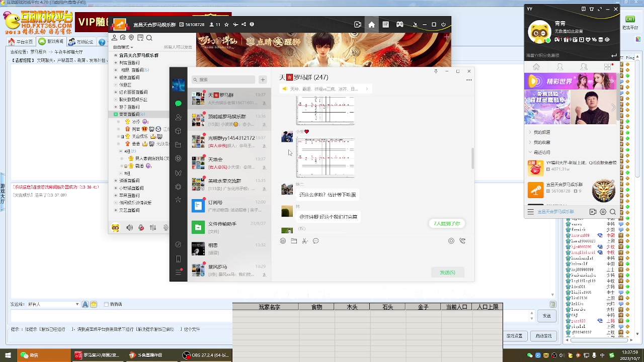Collapse the highlighted sub-channel (6) tree node
This screenshot has width=644, height=362.
point(116,114)
